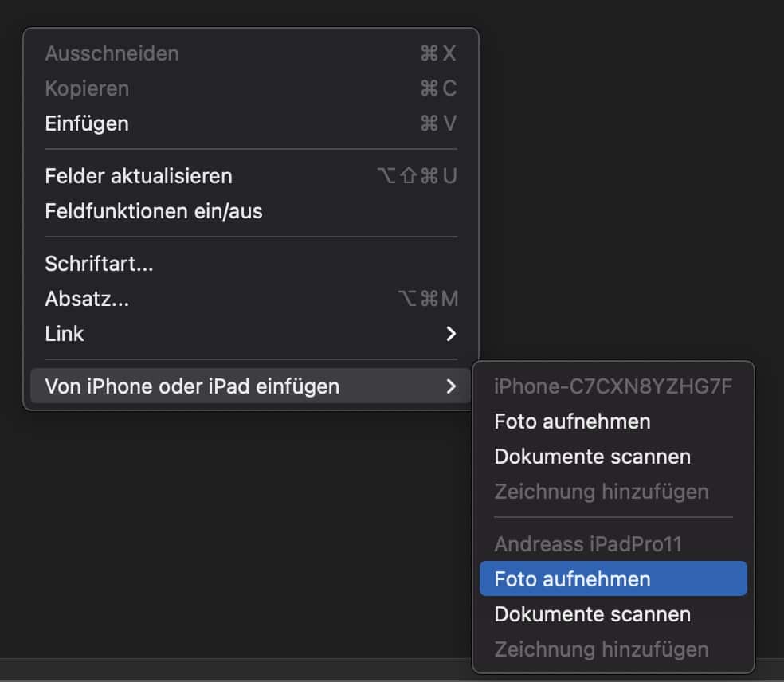784x682 pixels.
Task: Click the chevron beside Von iPhone oder iPad einfügen
Action: pyautogui.click(x=451, y=386)
